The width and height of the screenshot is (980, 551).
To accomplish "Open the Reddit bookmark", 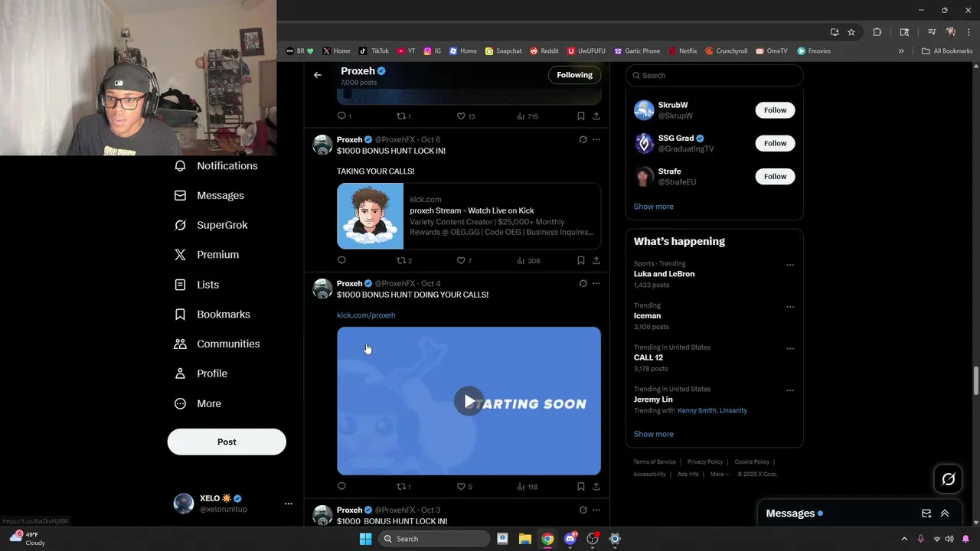I will tap(544, 51).
